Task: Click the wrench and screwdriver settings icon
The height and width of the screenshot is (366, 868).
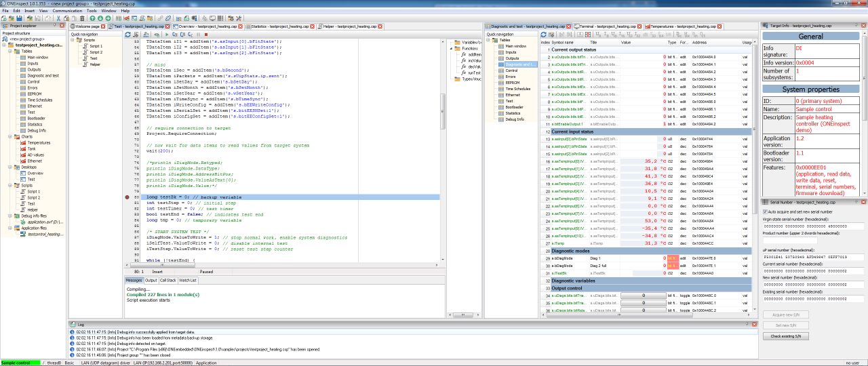Action: click(x=205, y=18)
